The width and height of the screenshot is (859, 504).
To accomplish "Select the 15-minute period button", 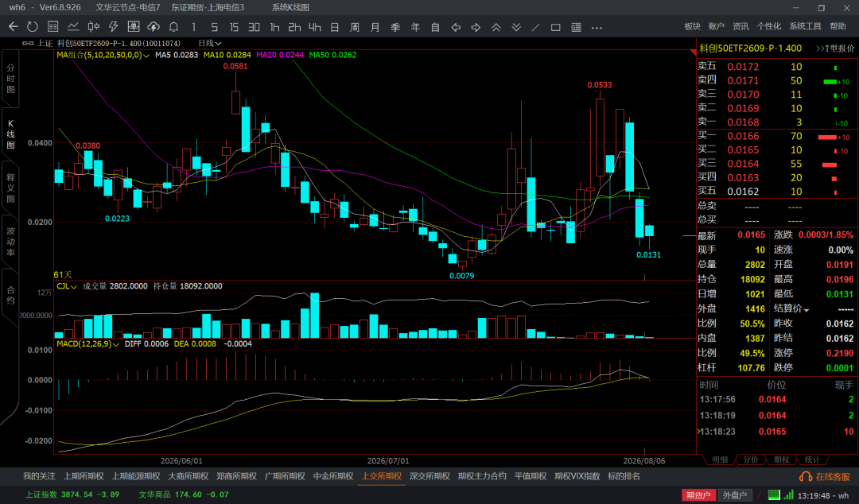I will pos(234,27).
